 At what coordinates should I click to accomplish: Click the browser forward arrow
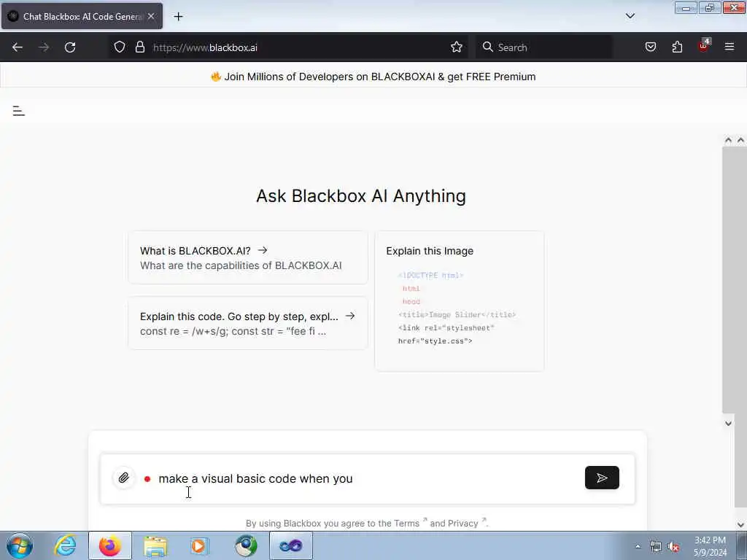tap(44, 47)
